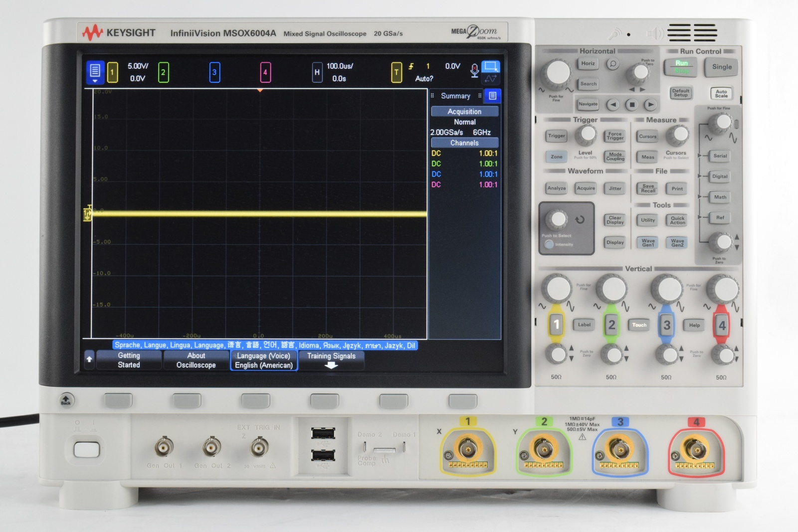Viewport: 798px width, 532px height.
Task: Open the main menu icon on screen
Action: (95, 72)
